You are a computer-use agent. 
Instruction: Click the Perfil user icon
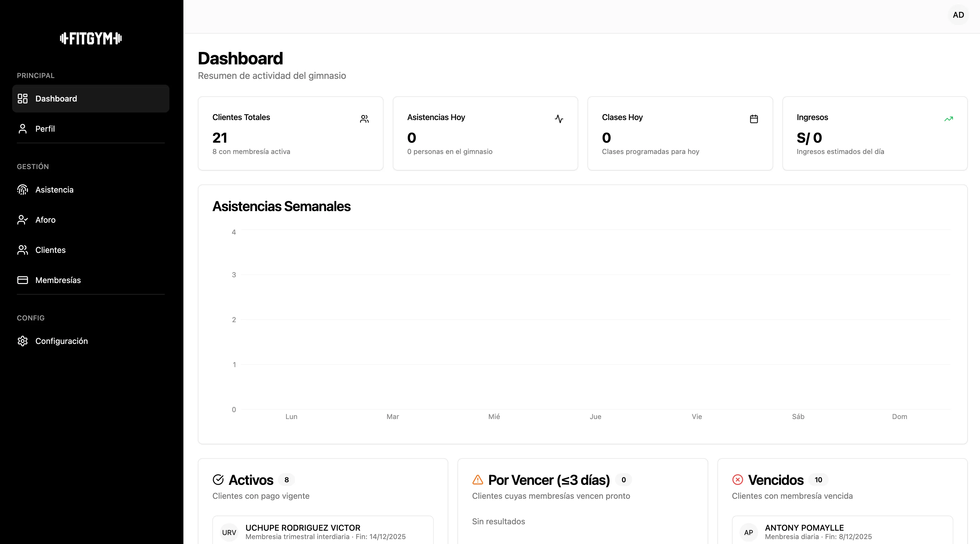[x=22, y=129]
